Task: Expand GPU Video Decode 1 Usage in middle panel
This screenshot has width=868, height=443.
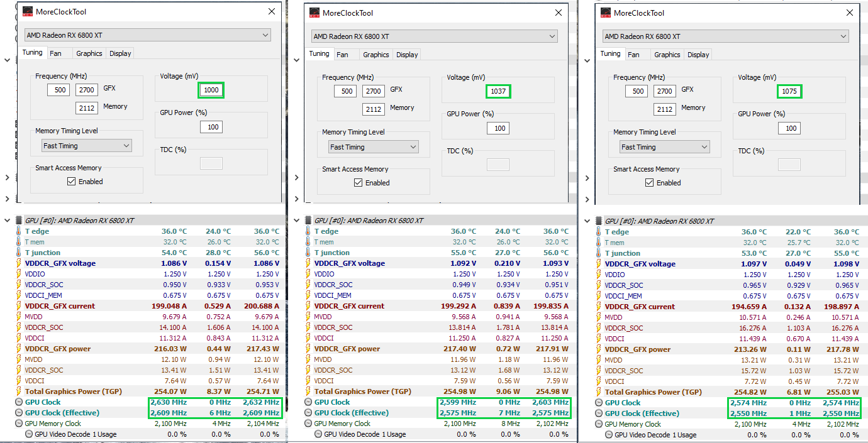Action: pos(318,434)
